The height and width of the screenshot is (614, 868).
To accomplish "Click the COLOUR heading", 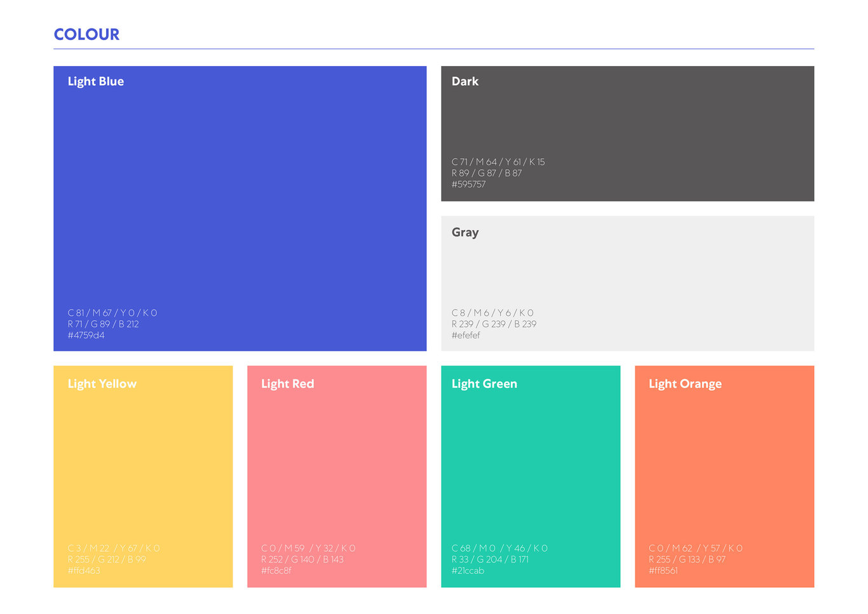I will click(86, 34).
